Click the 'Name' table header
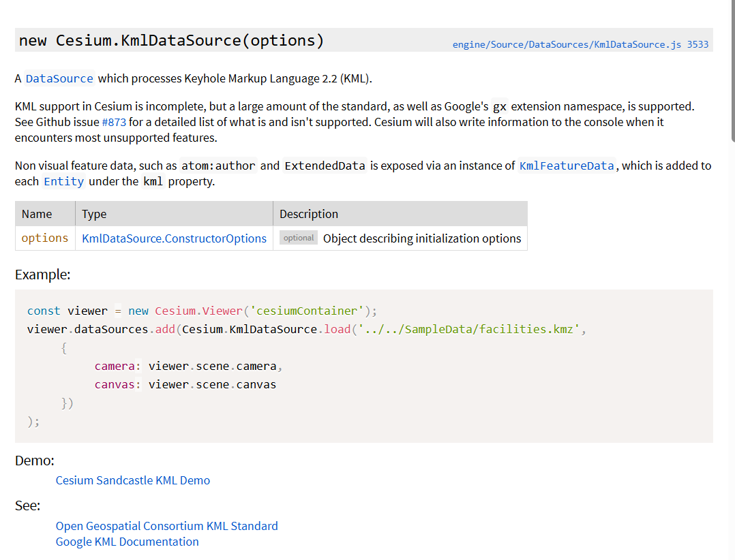 coord(45,214)
